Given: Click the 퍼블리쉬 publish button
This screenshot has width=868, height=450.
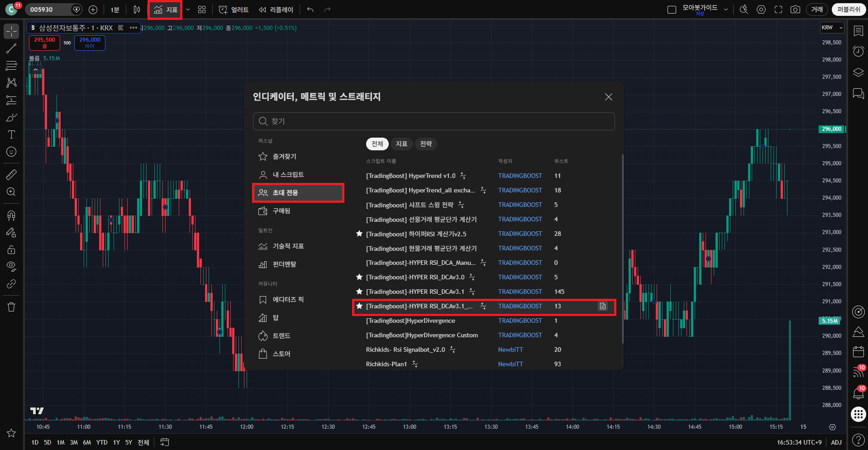Looking at the screenshot, I should pyautogui.click(x=849, y=10).
